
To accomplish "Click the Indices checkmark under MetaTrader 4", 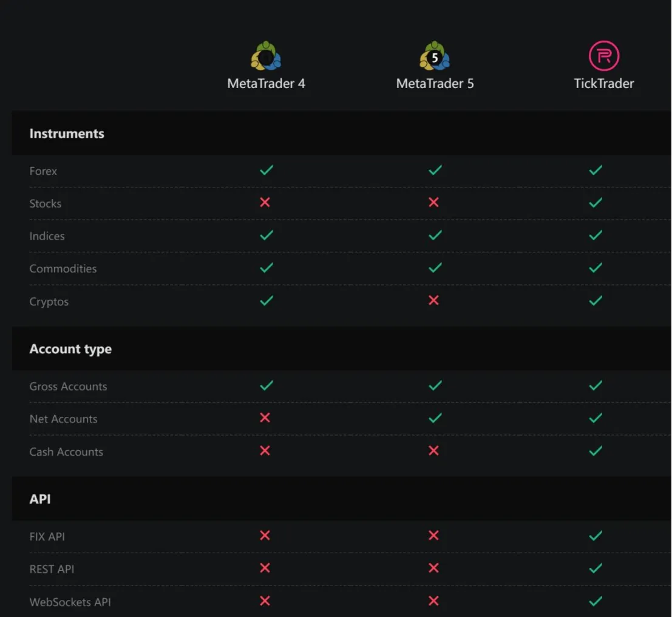I will coord(266,235).
